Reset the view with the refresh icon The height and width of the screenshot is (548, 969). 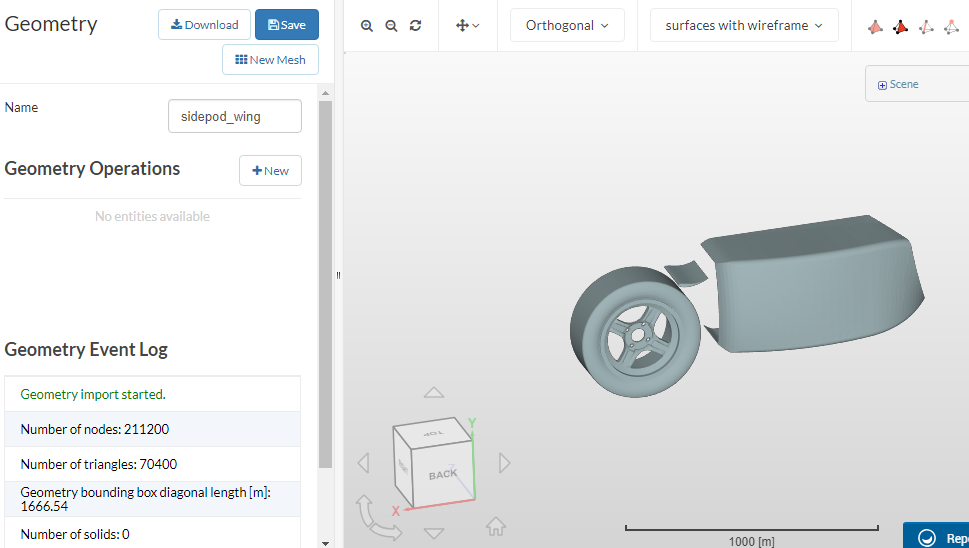click(x=415, y=25)
